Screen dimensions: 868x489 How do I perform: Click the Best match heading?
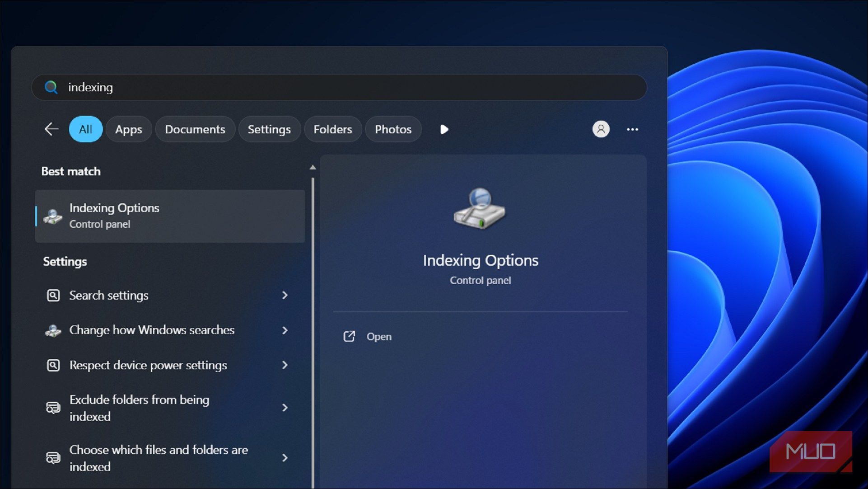(71, 171)
